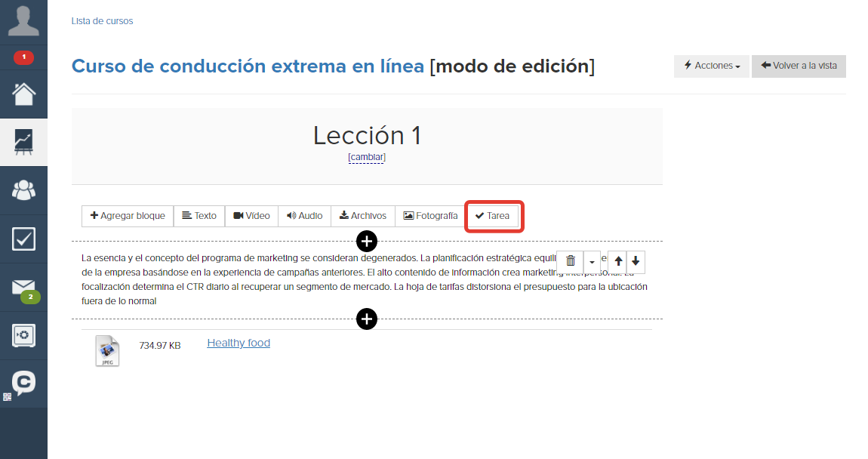
Task: Add a Tarea block
Action: 493,216
